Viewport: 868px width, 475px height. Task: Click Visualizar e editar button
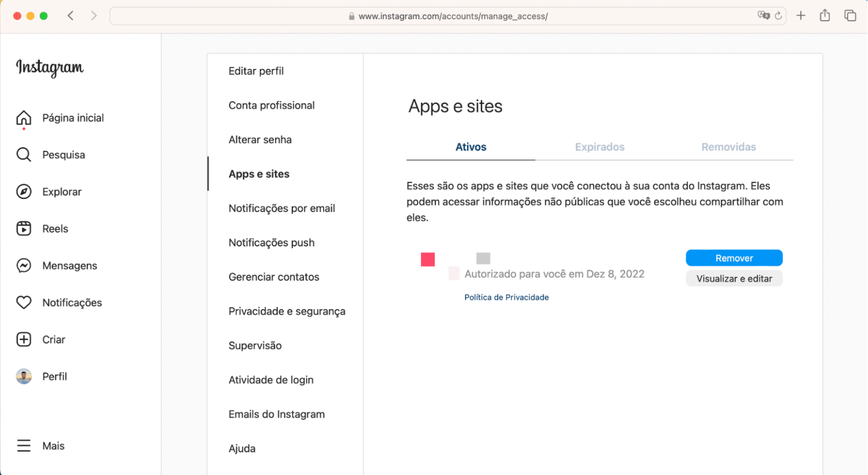click(734, 279)
